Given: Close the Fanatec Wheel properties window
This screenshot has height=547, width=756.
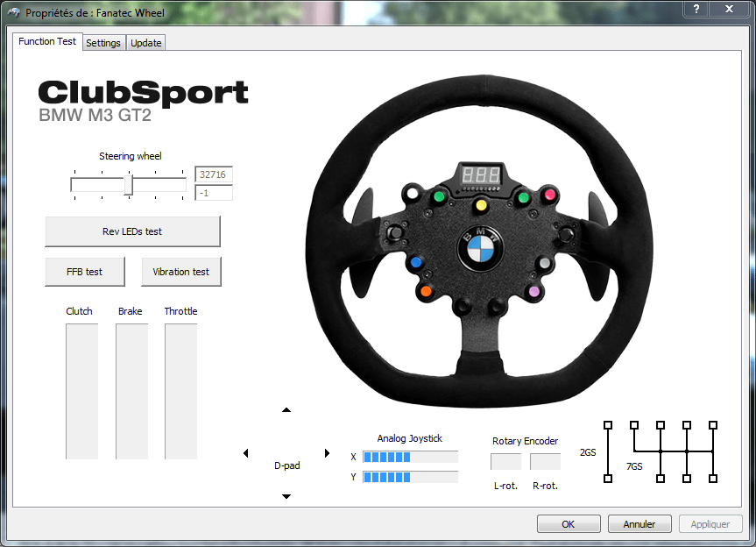Looking at the screenshot, I should tap(730, 9).
